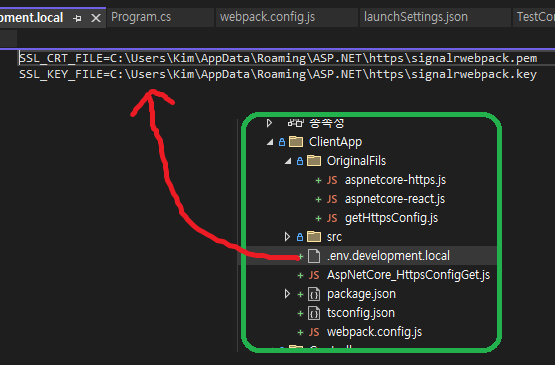The height and width of the screenshot is (365, 555).
Task: Expand the package.json node
Action: coord(287,293)
